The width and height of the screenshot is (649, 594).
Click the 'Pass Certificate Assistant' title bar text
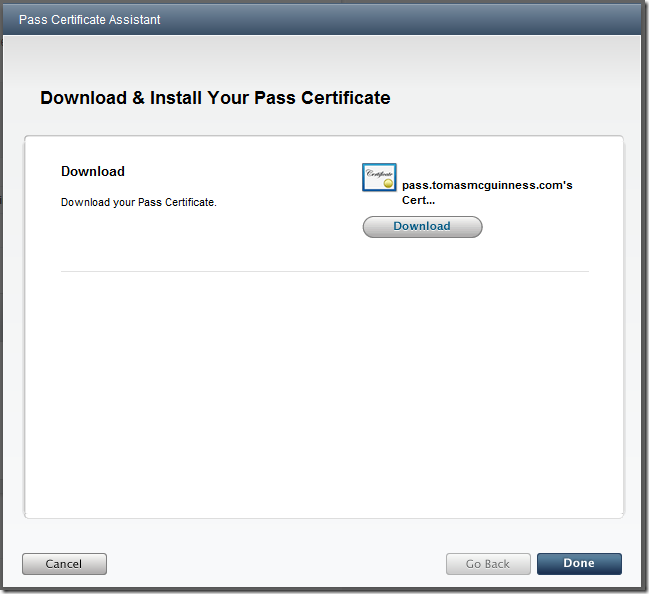pyautogui.click(x=89, y=19)
